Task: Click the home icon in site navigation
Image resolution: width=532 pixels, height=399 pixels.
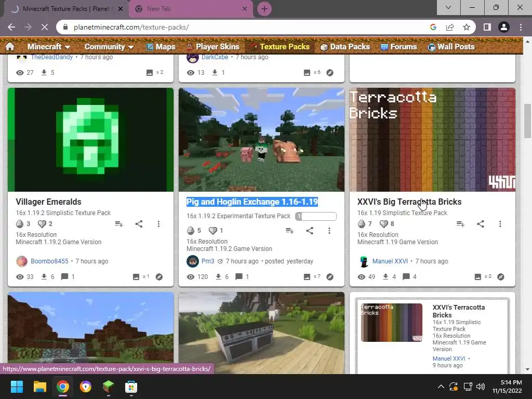Action: coord(10,47)
